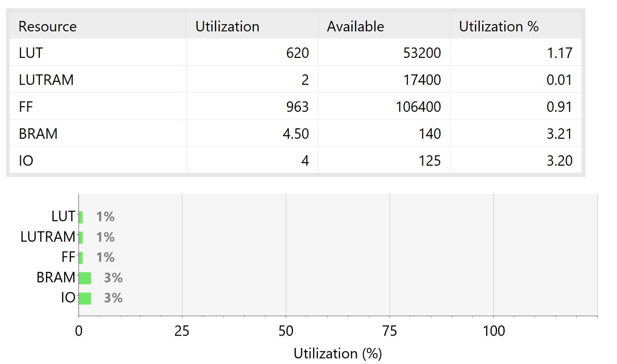Click the Utilization (%) axis title
The width and height of the screenshot is (617, 364).
tap(338, 353)
